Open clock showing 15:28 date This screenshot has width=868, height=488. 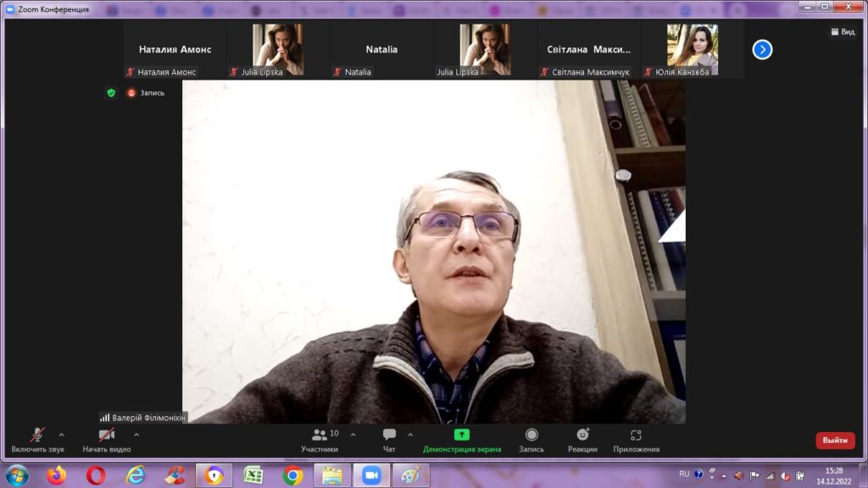pos(834,476)
